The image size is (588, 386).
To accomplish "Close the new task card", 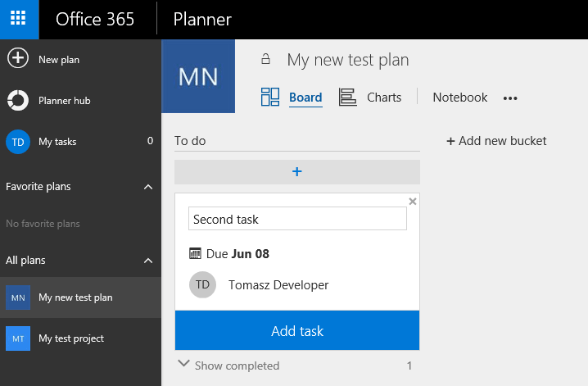I will (x=413, y=202).
